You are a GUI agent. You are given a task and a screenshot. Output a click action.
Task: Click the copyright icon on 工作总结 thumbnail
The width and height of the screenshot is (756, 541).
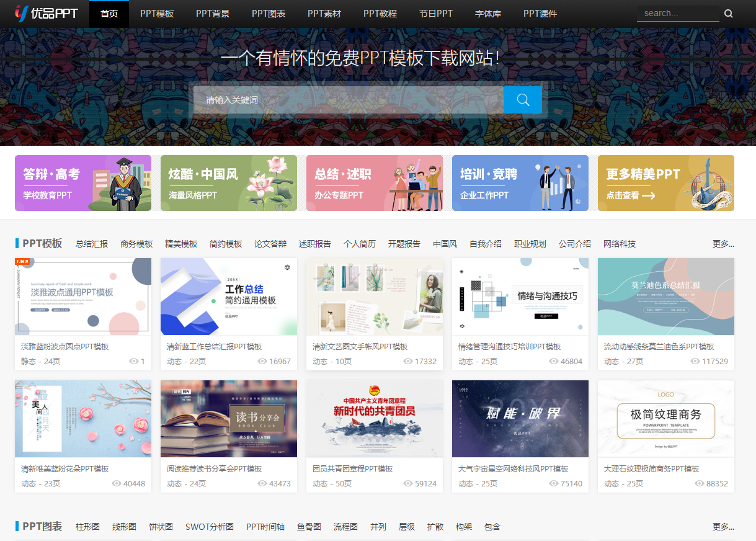(287, 267)
